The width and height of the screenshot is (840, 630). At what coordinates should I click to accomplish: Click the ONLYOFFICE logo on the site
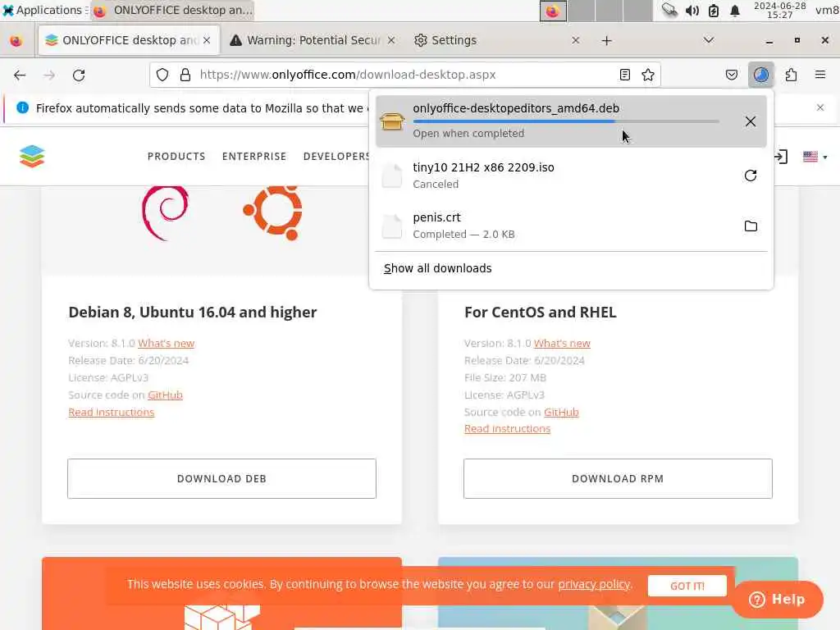32,157
